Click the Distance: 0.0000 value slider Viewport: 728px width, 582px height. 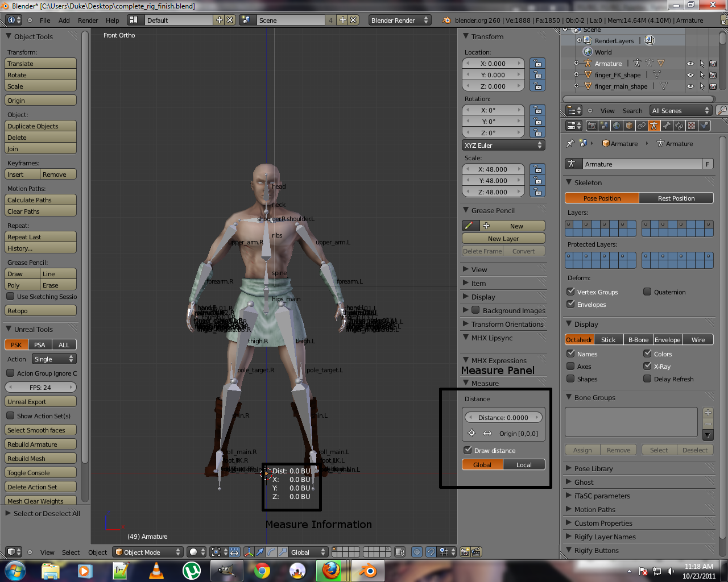click(x=503, y=417)
